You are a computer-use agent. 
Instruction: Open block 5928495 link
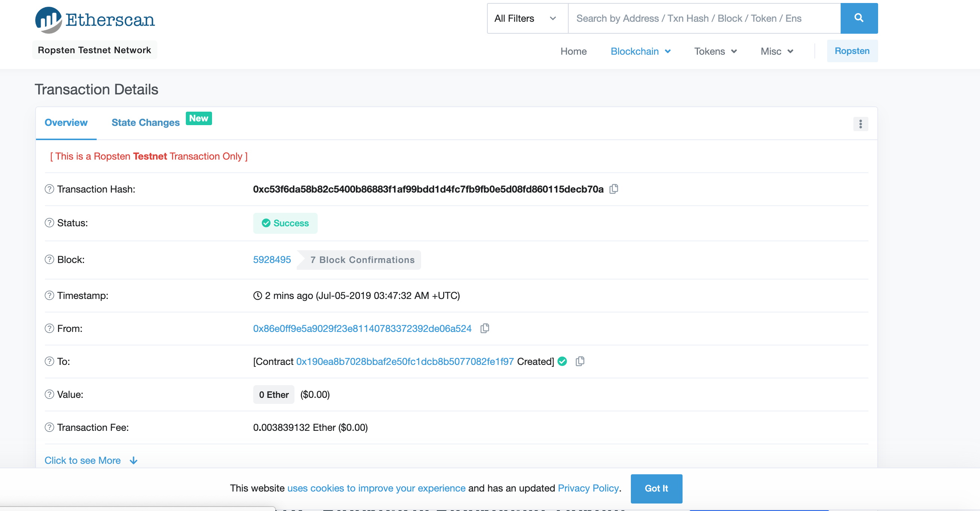tap(272, 260)
